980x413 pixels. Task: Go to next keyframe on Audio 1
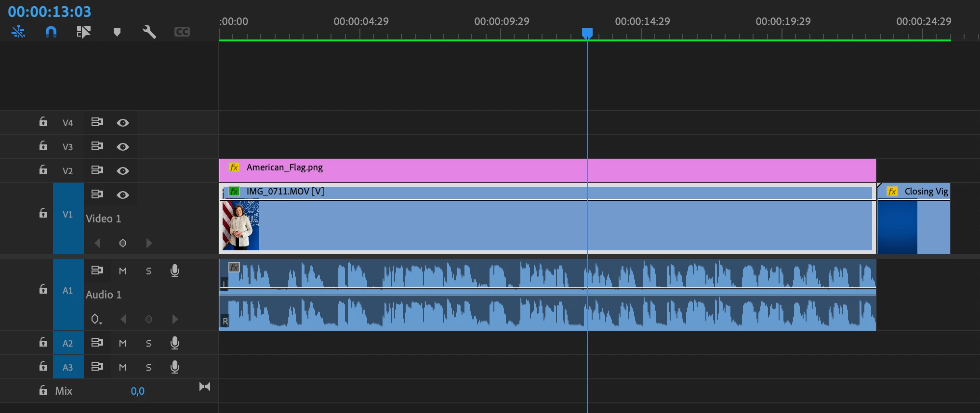click(x=175, y=319)
